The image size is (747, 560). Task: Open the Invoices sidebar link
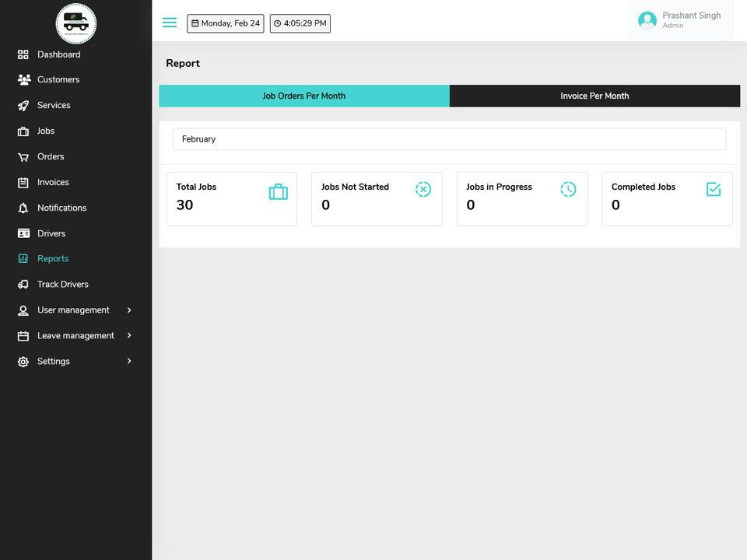coord(53,182)
